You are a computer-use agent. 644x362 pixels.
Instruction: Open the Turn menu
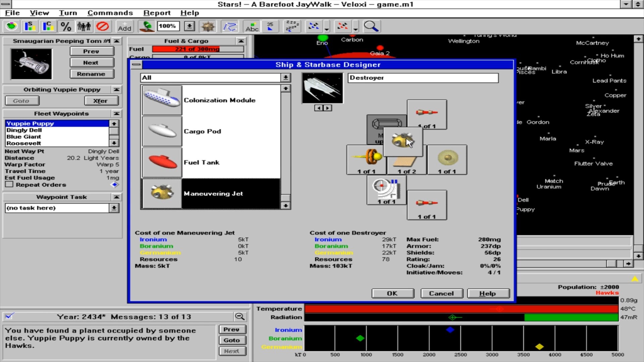[68, 13]
